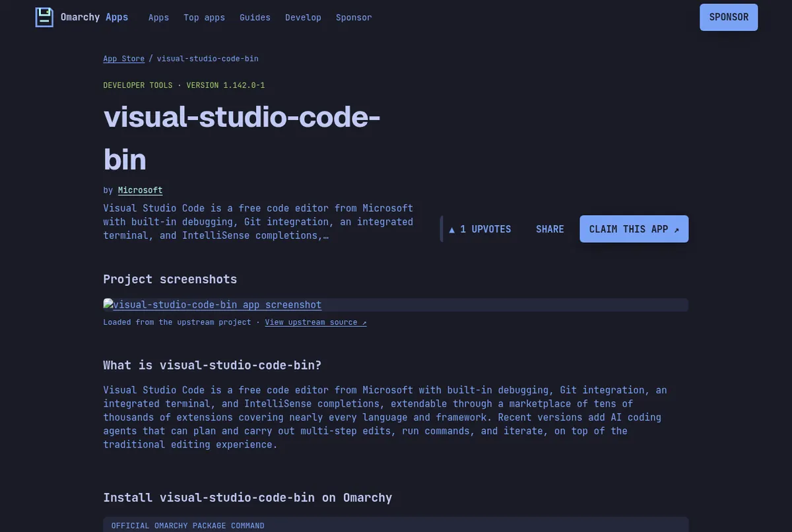Upvote the app with 1 UPVOTES button
792x532 pixels.
[x=480, y=229]
